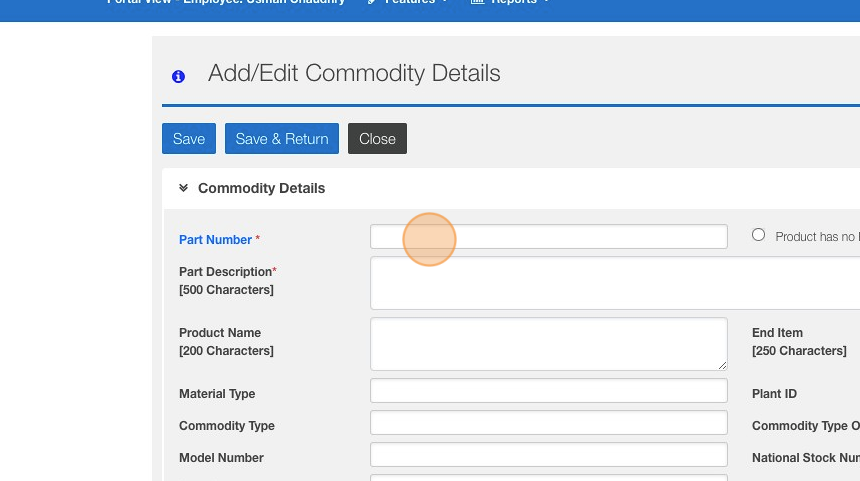Click the Part Description field label
Screen dimensions: 860x481
(x=226, y=272)
